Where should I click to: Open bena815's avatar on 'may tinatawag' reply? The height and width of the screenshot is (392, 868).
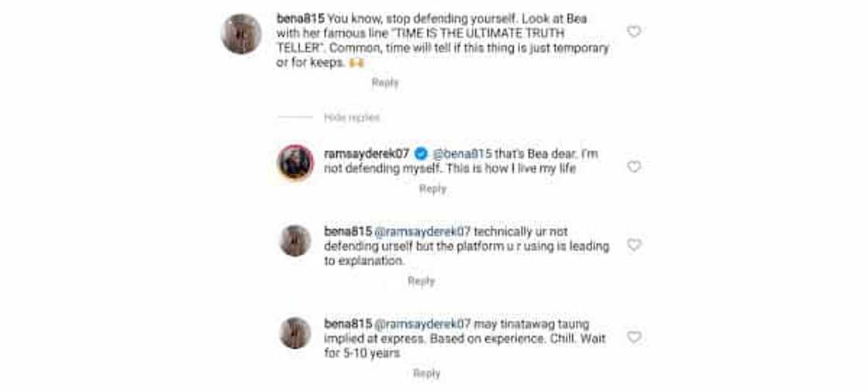pos(295,332)
